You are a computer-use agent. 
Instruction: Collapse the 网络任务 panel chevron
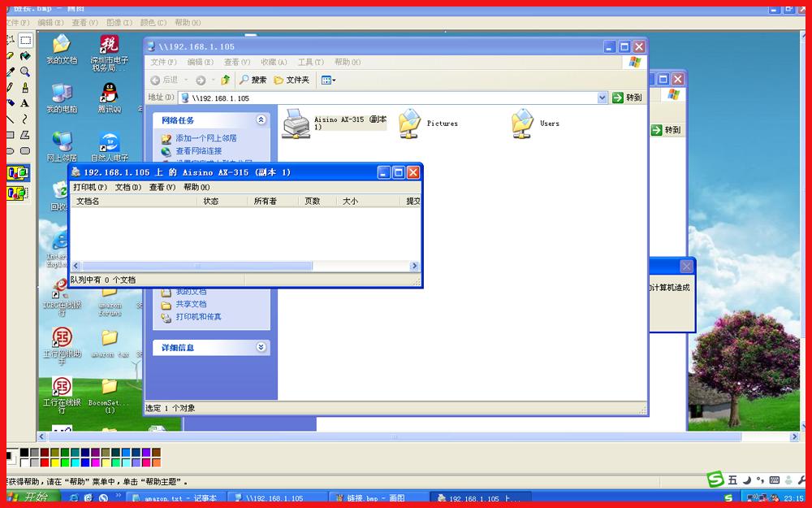[x=261, y=119]
